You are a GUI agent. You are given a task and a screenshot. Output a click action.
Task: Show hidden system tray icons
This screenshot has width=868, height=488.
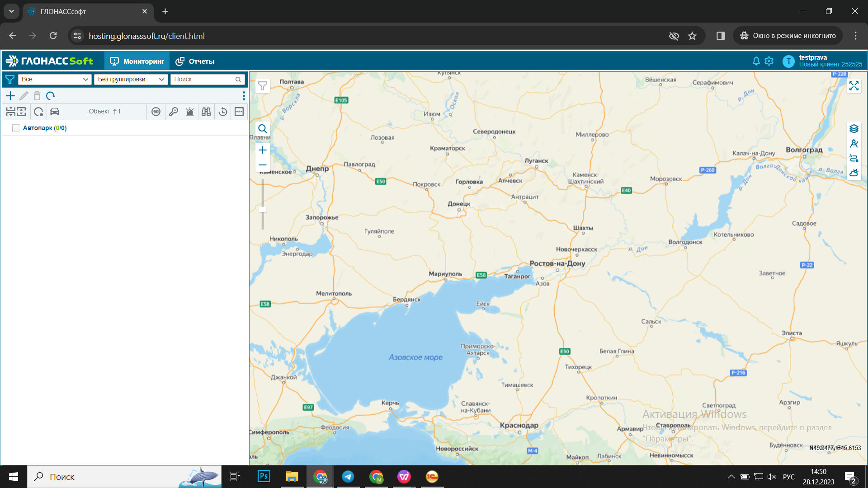click(731, 477)
